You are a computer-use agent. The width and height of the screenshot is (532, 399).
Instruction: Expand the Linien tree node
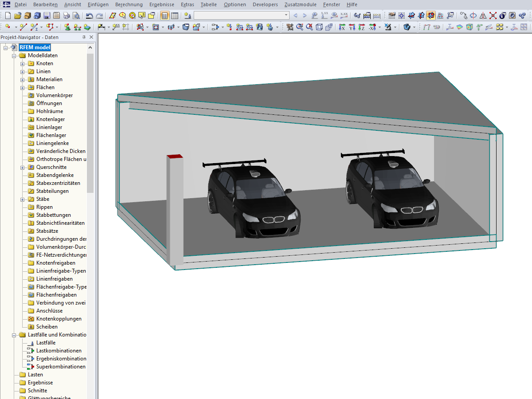22,71
